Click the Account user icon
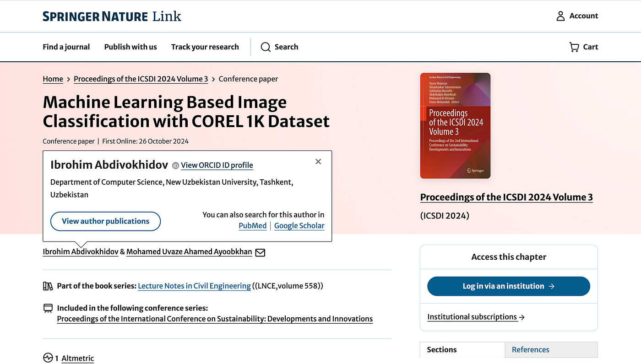Screen dimensions: 641x364 560,16
